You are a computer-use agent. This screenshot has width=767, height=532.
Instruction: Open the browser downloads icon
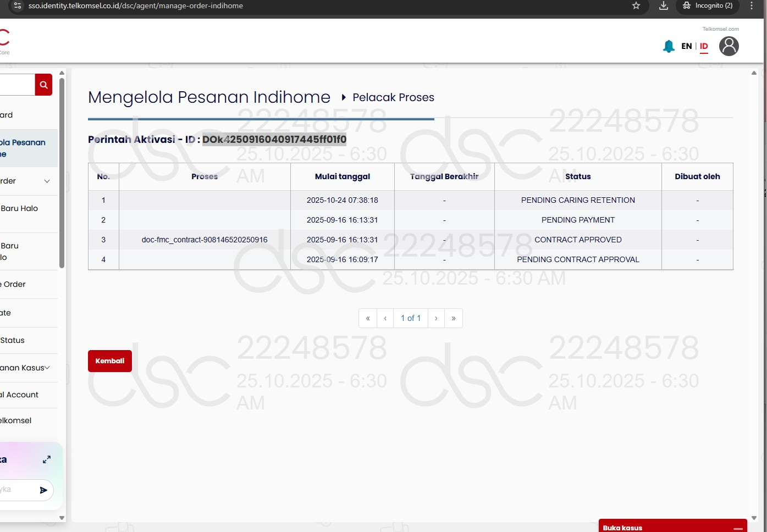coord(664,5)
